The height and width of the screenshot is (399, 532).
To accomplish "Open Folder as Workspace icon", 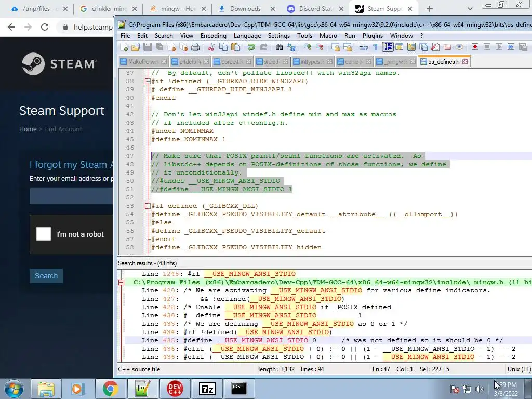I will click(447, 47).
